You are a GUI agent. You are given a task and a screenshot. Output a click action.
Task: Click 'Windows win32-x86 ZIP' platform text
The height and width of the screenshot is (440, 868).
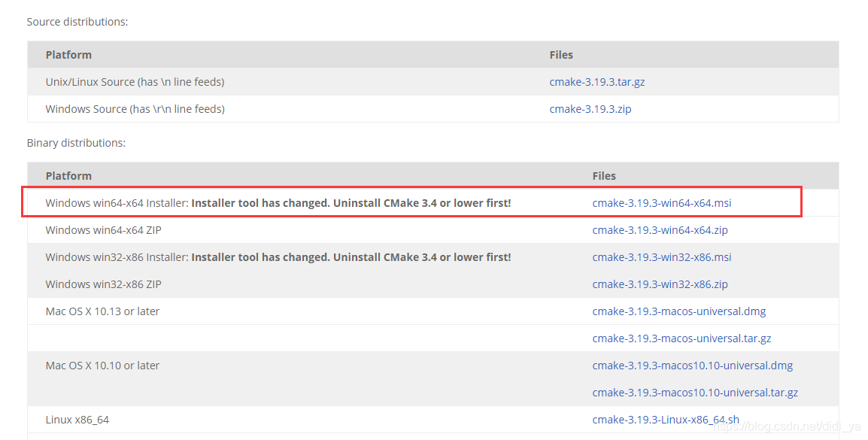click(x=104, y=284)
